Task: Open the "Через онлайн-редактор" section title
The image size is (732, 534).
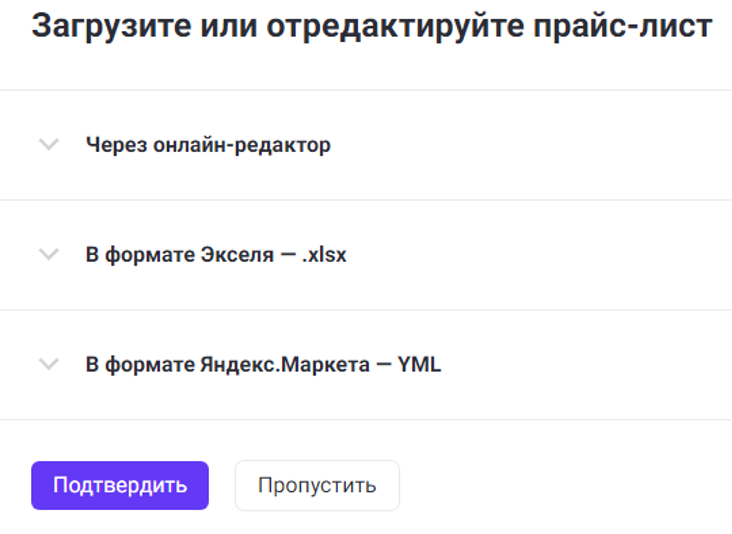Action: click(208, 145)
